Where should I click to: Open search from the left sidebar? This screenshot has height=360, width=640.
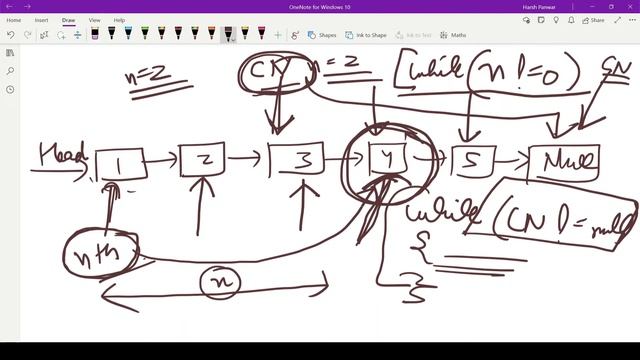(10, 71)
